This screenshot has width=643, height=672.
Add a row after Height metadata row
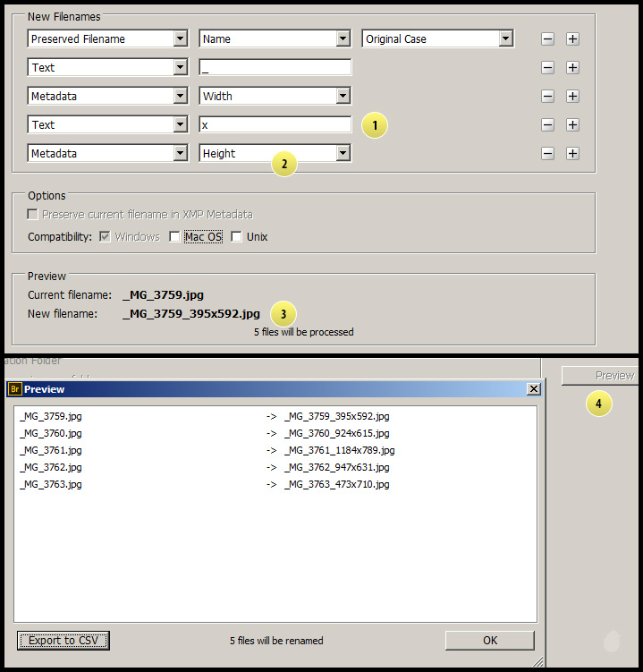[x=573, y=154]
